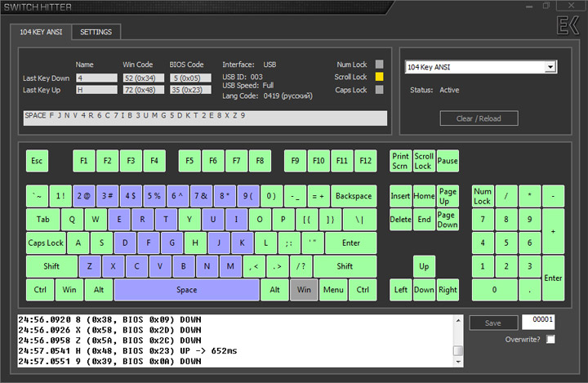588x383 pixels.
Task: Click the Insert key tile
Action: click(x=400, y=196)
